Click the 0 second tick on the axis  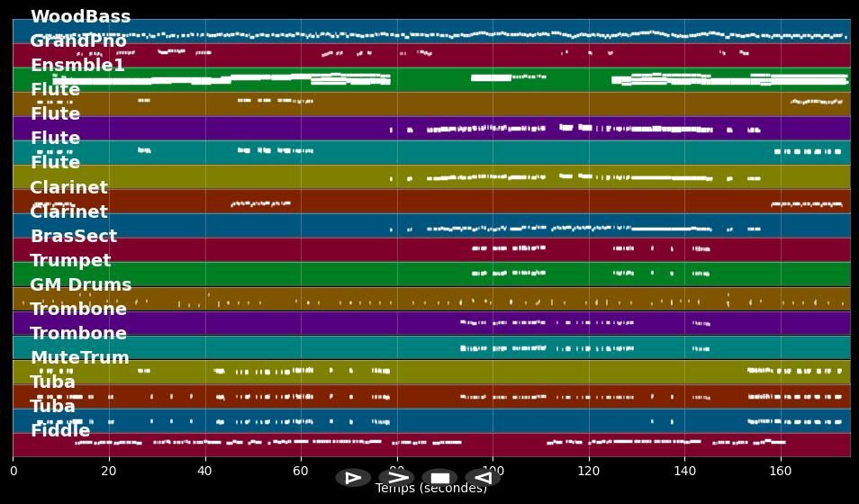click(x=14, y=471)
